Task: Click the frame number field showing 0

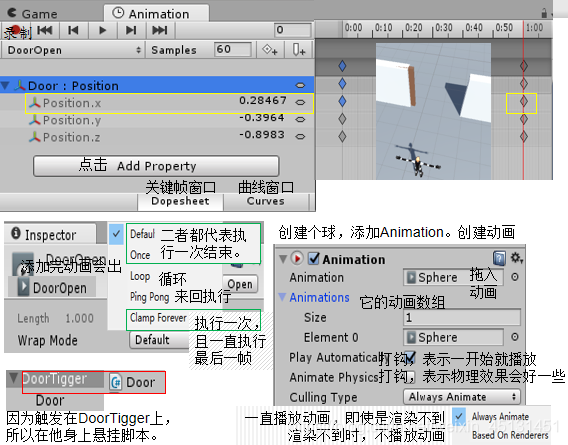Action: tap(293, 30)
